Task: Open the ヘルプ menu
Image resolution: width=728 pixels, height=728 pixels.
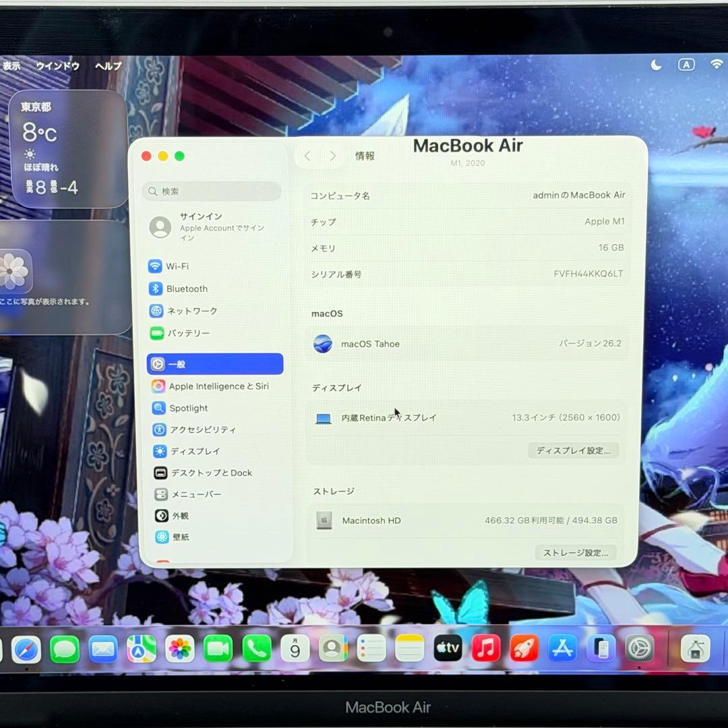Action: (108, 66)
